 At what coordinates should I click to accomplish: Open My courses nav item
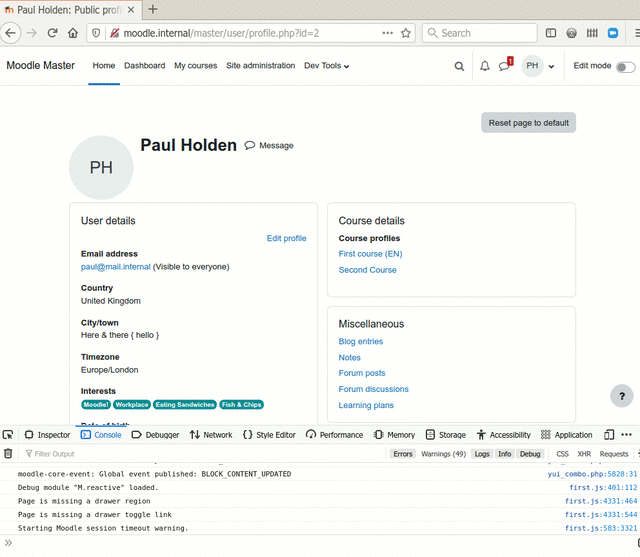tap(196, 66)
